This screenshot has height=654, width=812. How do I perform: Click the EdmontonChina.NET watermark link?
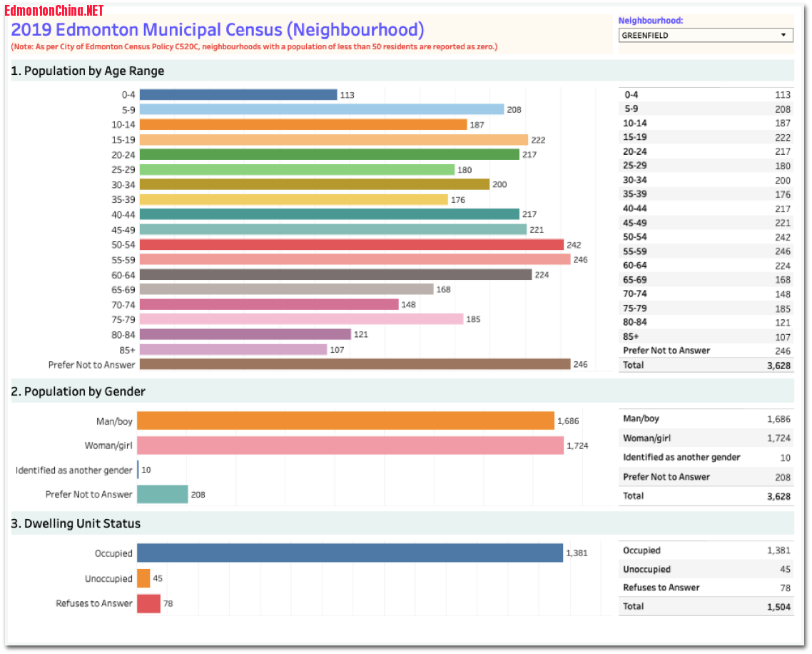click(54, 10)
